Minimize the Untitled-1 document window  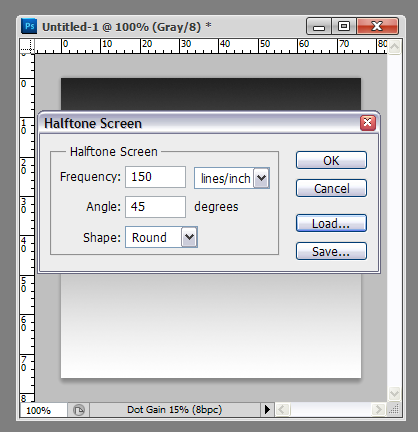(x=319, y=26)
